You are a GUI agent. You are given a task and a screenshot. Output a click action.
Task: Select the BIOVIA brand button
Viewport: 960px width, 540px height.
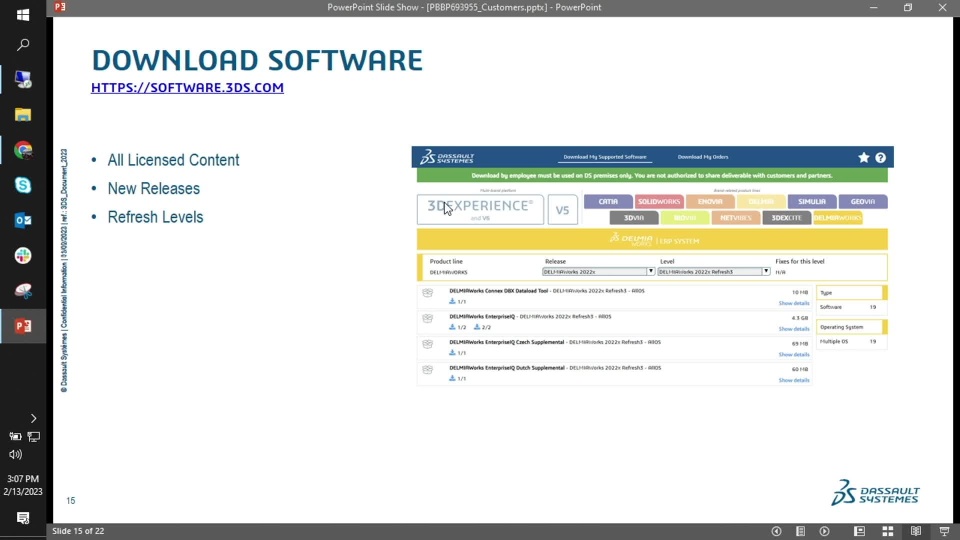tap(684, 218)
